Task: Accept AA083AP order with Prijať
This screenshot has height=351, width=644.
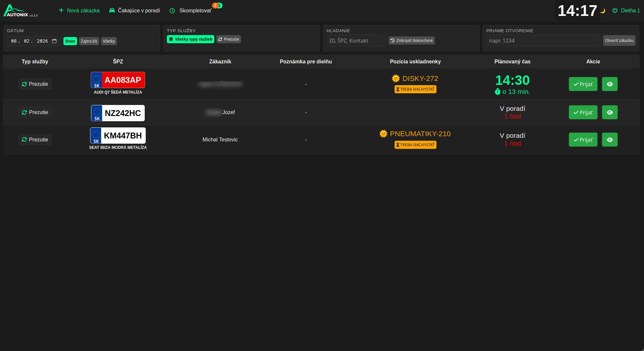Action: pos(583,84)
